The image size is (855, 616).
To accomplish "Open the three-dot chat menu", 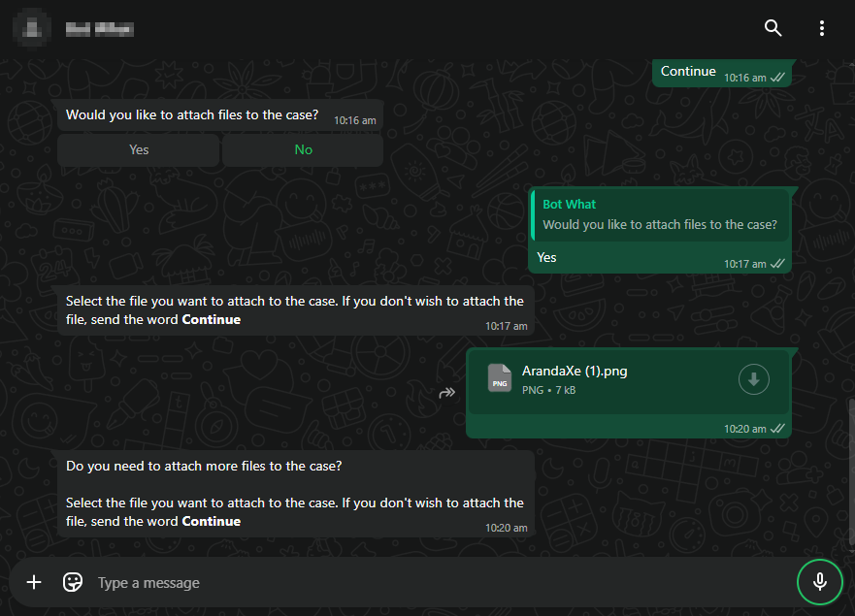I will [x=822, y=28].
